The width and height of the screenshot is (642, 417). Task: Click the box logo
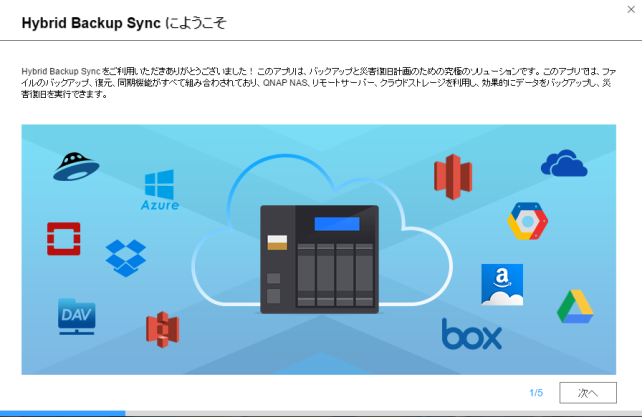(472, 334)
